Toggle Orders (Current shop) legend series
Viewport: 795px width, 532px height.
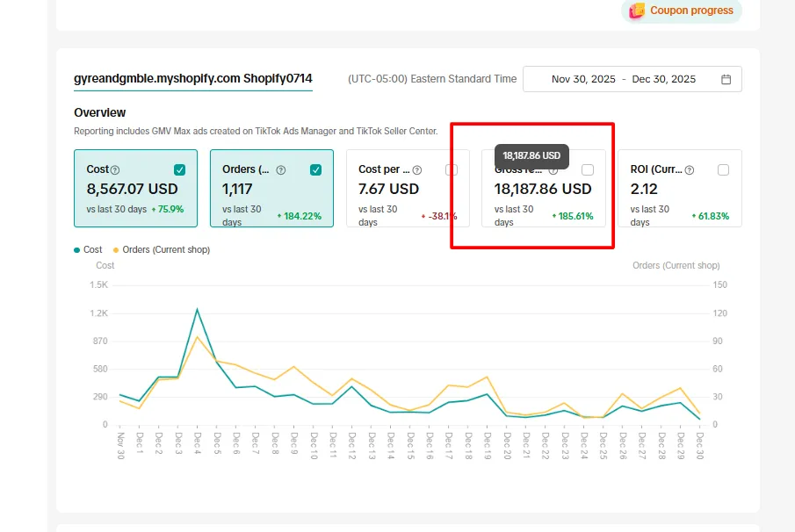click(165, 250)
